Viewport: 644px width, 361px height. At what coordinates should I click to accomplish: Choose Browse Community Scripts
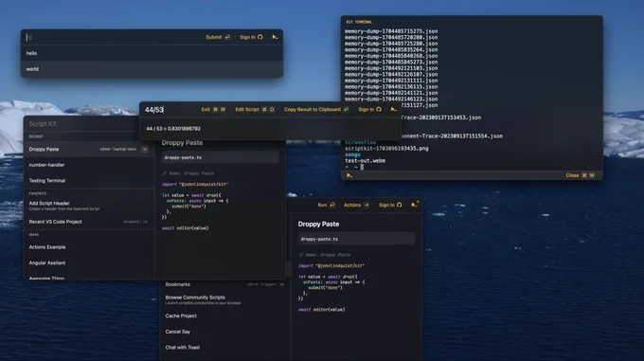tap(225, 299)
